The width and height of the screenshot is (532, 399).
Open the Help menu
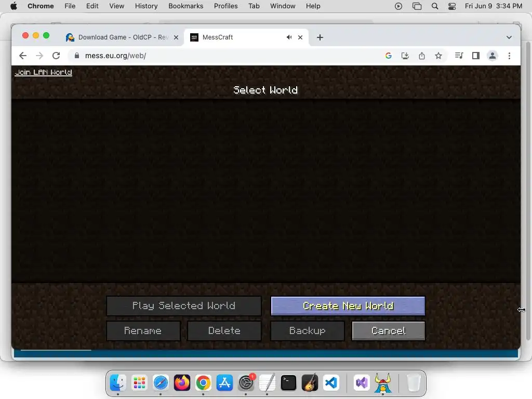(x=313, y=6)
